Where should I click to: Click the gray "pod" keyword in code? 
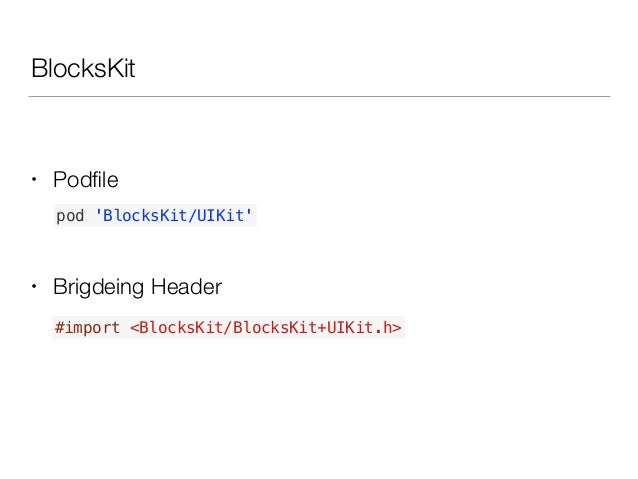click(x=70, y=216)
